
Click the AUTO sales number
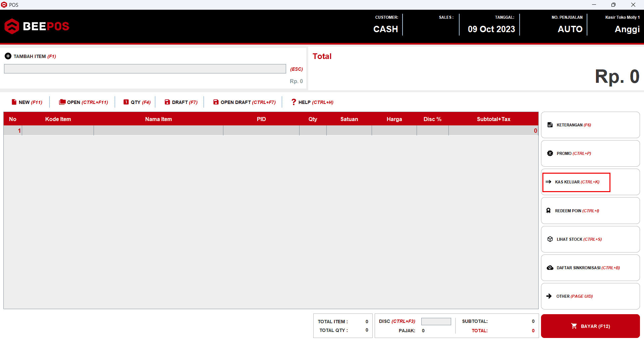point(570,29)
